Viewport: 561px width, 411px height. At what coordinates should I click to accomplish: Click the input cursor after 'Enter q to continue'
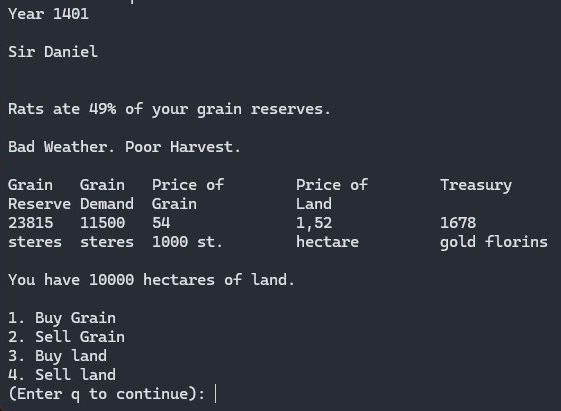[x=215, y=394]
